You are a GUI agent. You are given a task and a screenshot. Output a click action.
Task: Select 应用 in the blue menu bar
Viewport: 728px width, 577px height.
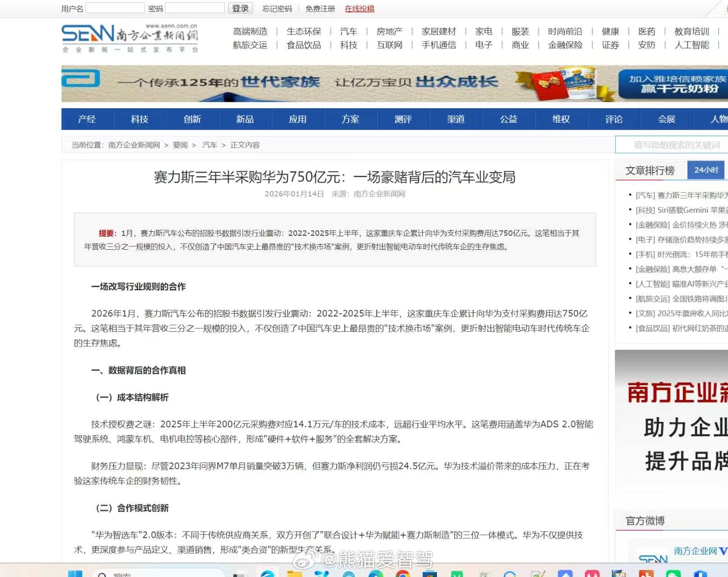click(298, 119)
